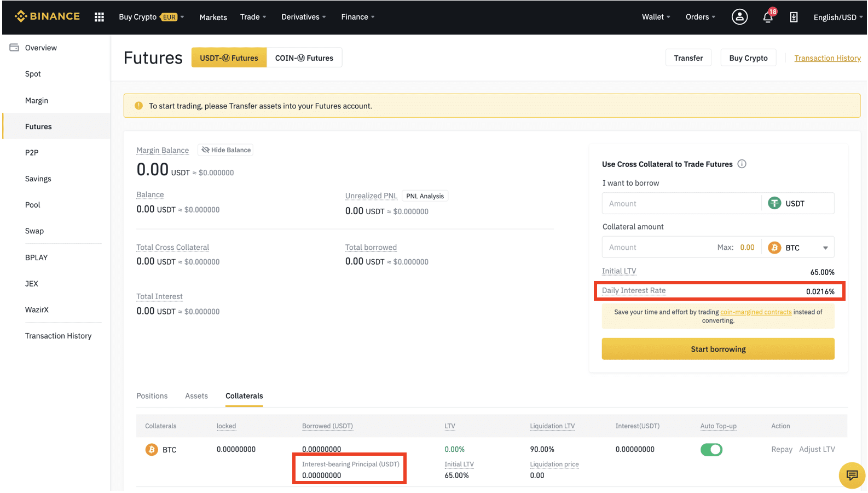This screenshot has height=493, width=868.
Task: Click the collateral Amount input field
Action: point(658,248)
